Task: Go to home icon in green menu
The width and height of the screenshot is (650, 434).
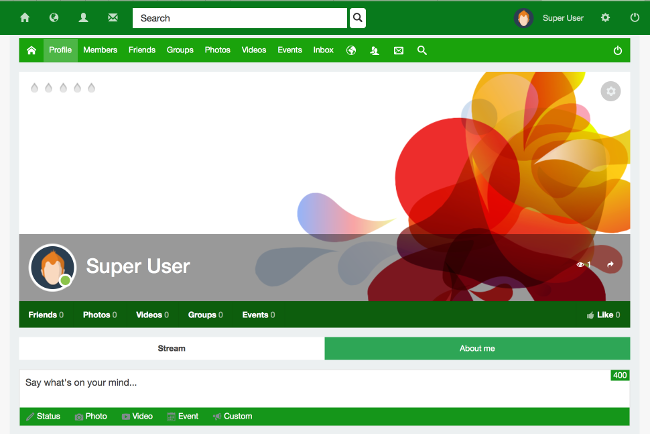Action: click(32, 51)
